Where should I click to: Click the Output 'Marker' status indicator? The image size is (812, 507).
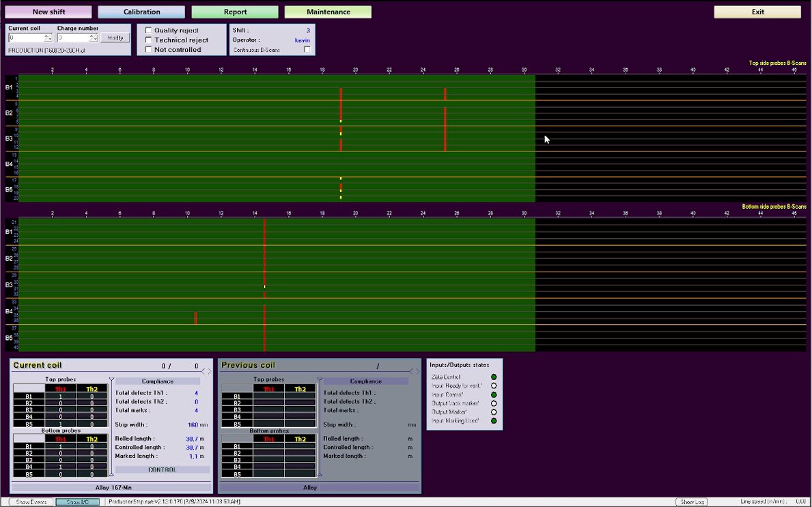pyautogui.click(x=494, y=412)
